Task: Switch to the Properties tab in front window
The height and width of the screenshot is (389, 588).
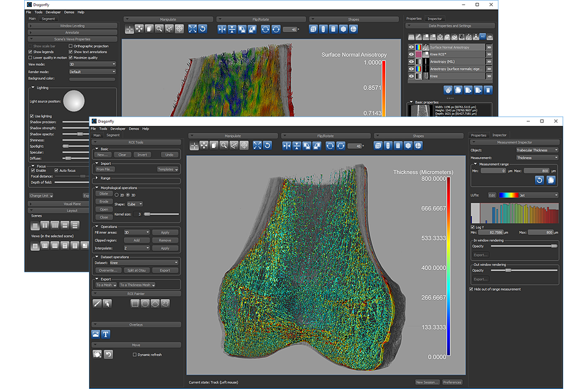Action: click(478, 135)
